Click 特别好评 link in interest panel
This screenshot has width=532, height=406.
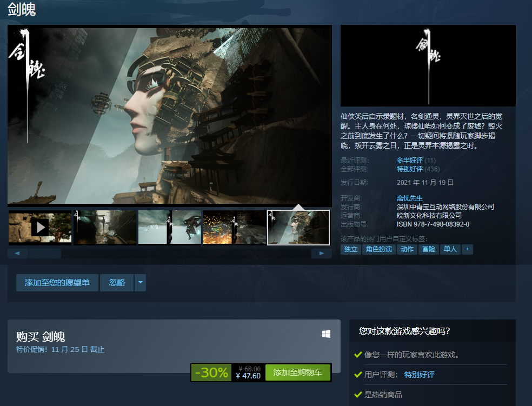(420, 375)
